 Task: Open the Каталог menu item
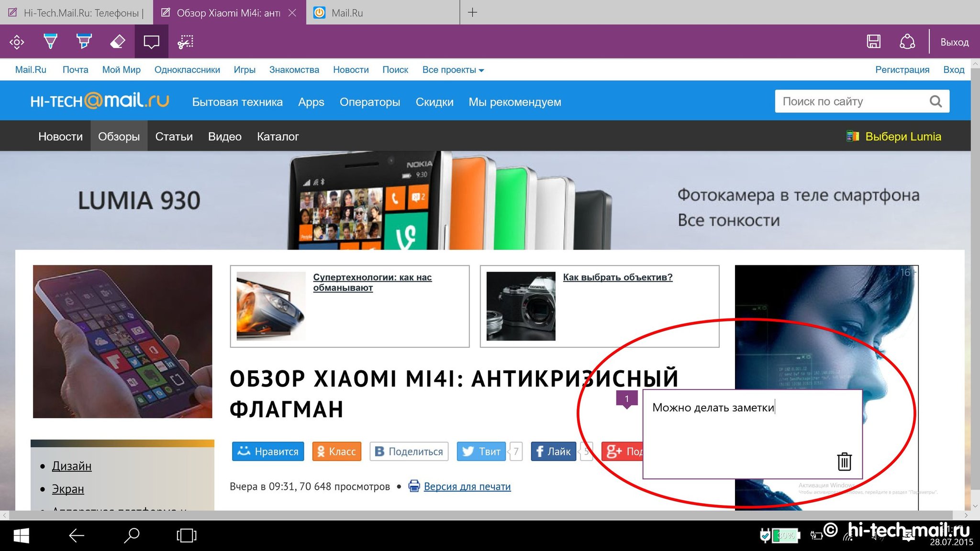(278, 136)
